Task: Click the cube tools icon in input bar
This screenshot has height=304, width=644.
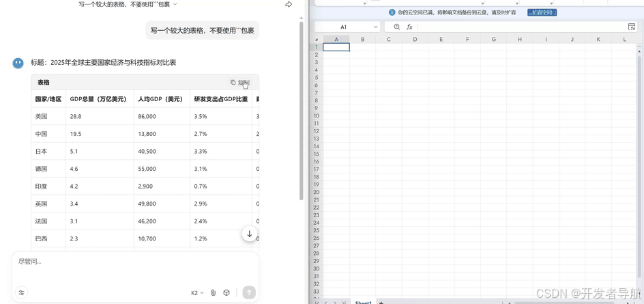Action: tap(226, 293)
